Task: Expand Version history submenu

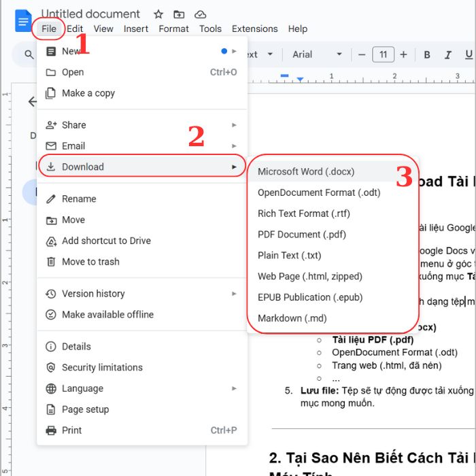Action: 141,294
